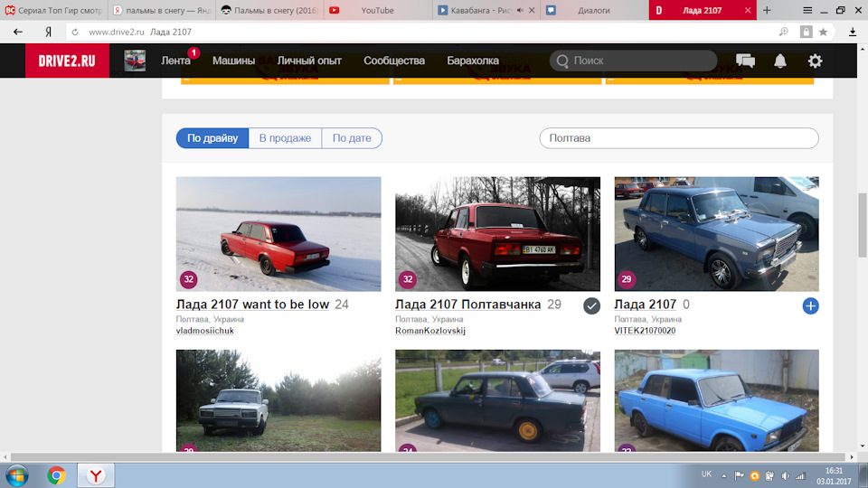Switch the UK language indicator
The width and height of the screenshot is (868, 488).
click(706, 474)
